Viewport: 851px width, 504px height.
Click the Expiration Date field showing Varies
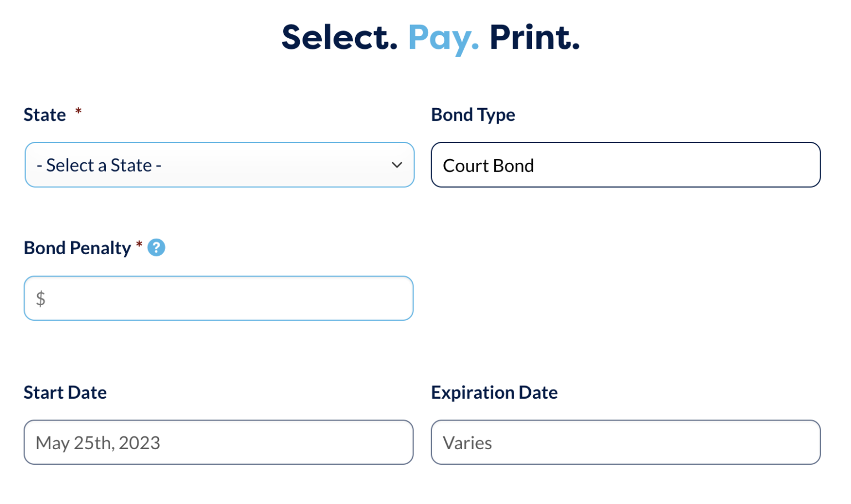[x=626, y=442]
